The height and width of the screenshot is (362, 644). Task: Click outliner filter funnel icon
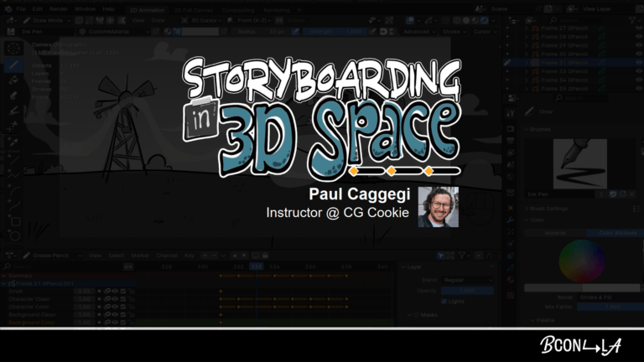pos(632,20)
